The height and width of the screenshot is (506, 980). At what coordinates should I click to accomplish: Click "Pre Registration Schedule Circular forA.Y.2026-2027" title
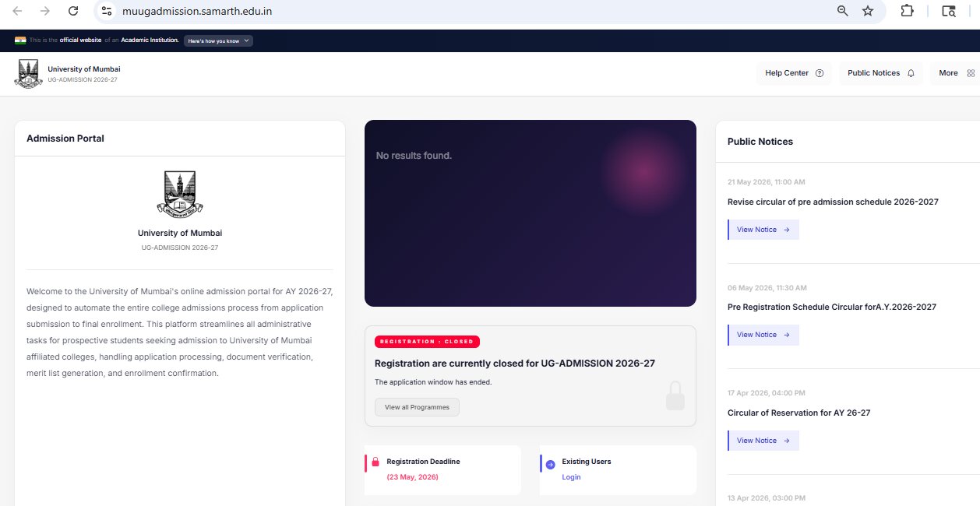(832, 307)
